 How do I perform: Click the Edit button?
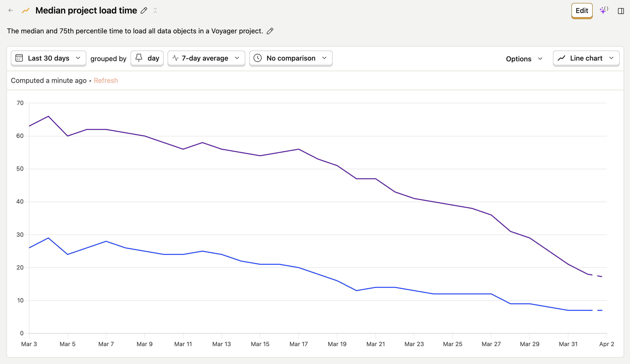pyautogui.click(x=581, y=11)
